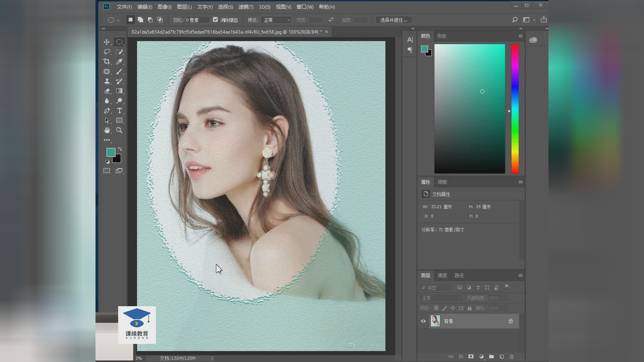The width and height of the screenshot is (644, 362).
Task: Choose the Subtract from Selection mode button
Action: (150, 20)
